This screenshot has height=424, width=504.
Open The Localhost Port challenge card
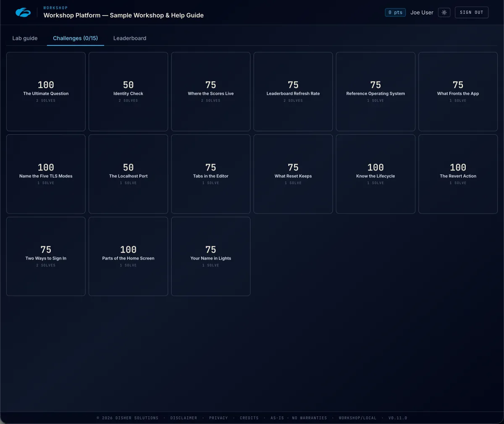click(128, 174)
